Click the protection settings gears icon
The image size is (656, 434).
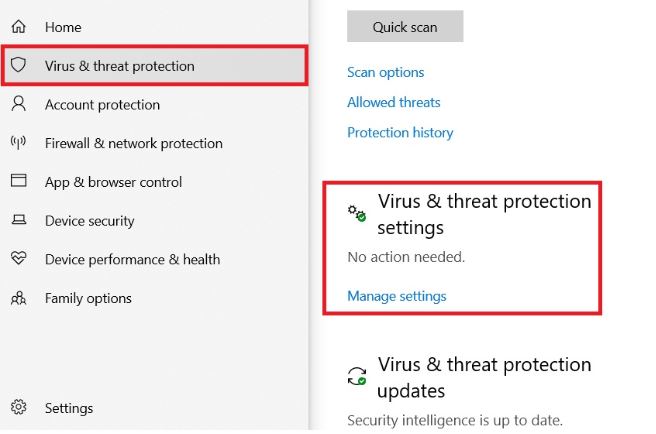coord(357,213)
